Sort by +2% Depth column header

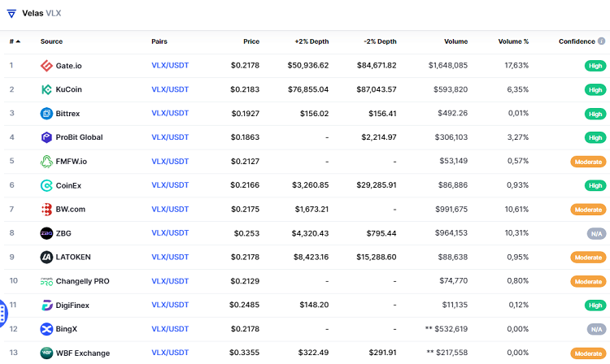(312, 41)
